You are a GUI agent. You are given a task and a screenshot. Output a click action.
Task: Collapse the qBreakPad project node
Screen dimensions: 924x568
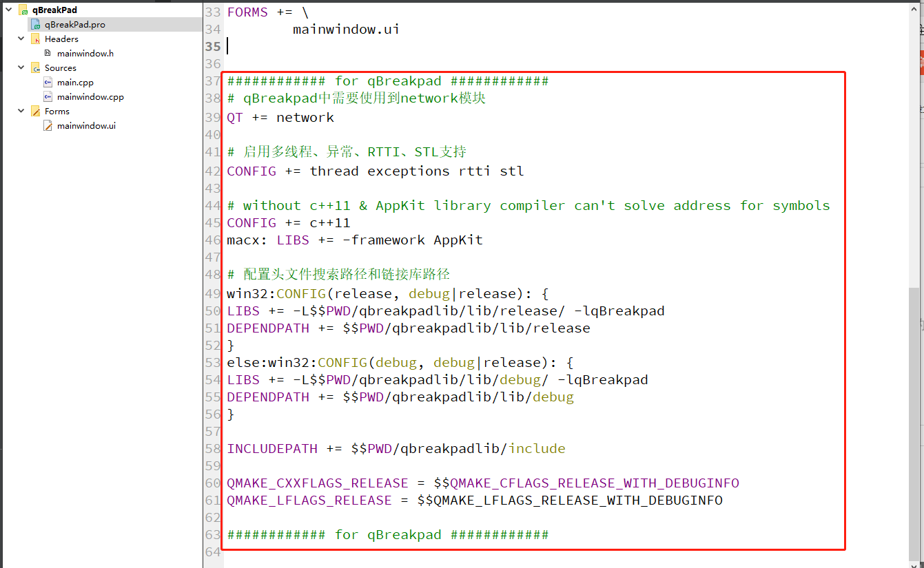[9, 9]
